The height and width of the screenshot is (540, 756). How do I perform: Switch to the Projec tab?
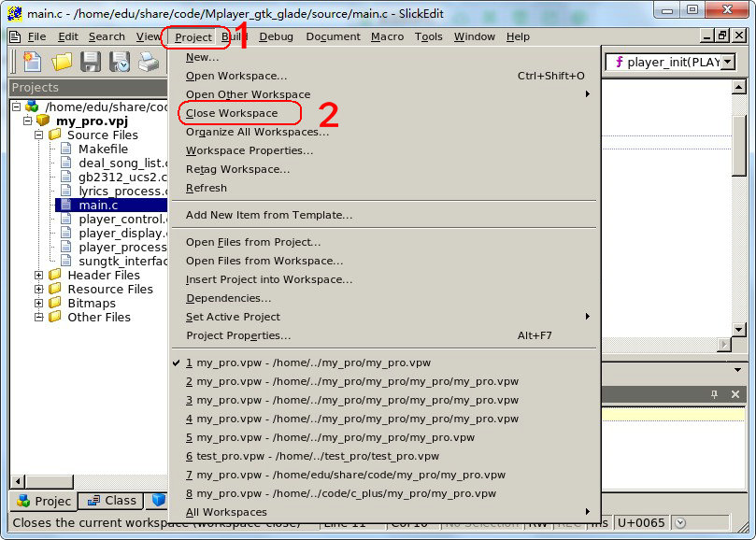(43, 502)
